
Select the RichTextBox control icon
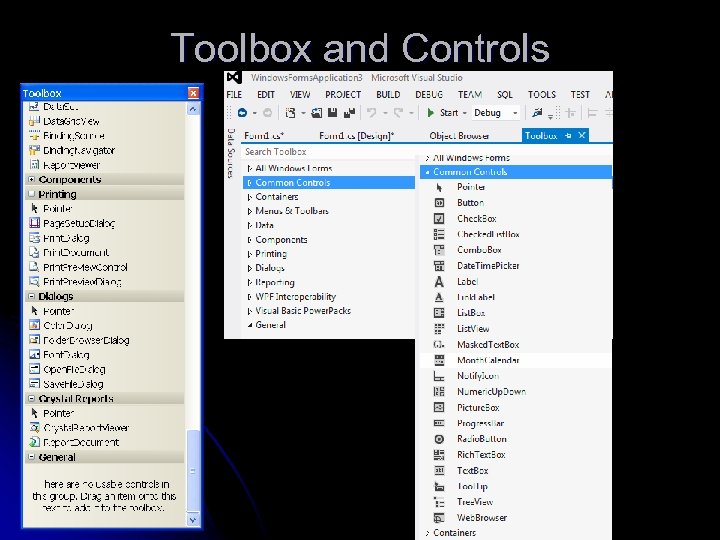439,455
